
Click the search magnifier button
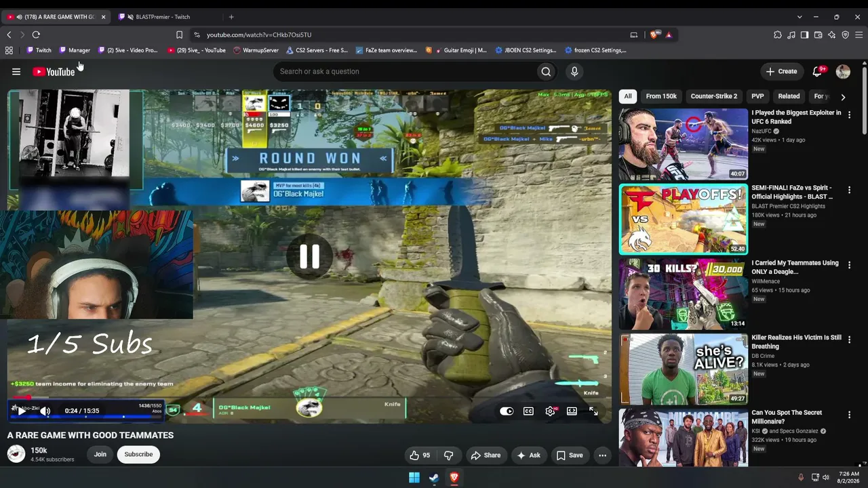(546, 71)
